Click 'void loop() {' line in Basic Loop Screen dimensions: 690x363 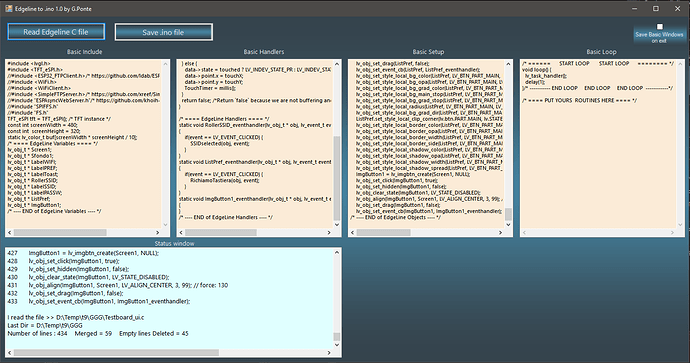[x=537, y=70]
